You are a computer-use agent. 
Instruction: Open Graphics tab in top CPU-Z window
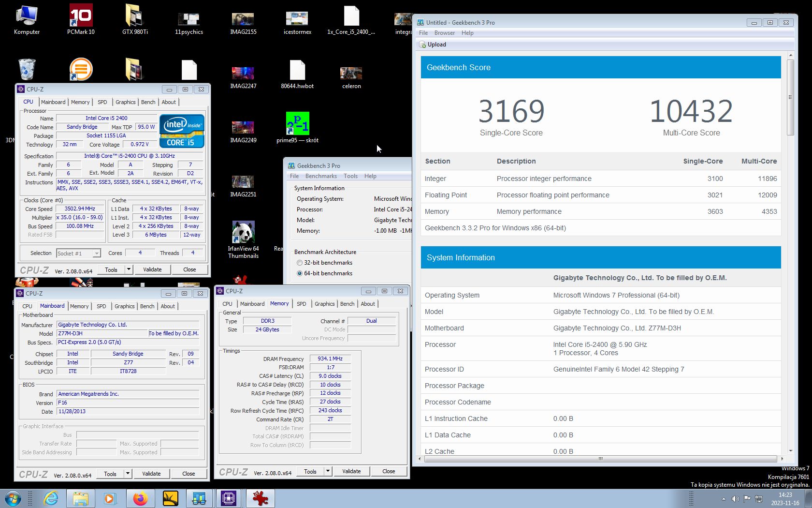point(126,102)
